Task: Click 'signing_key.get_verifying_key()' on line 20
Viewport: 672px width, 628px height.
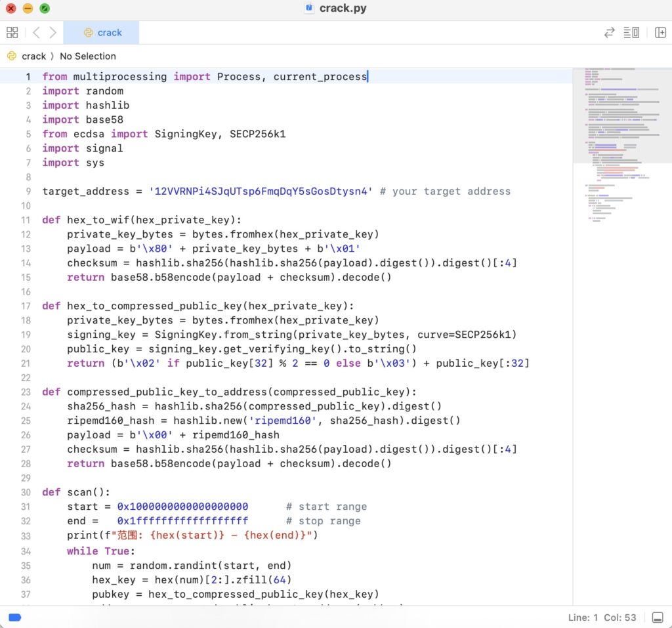Action: click(245, 349)
